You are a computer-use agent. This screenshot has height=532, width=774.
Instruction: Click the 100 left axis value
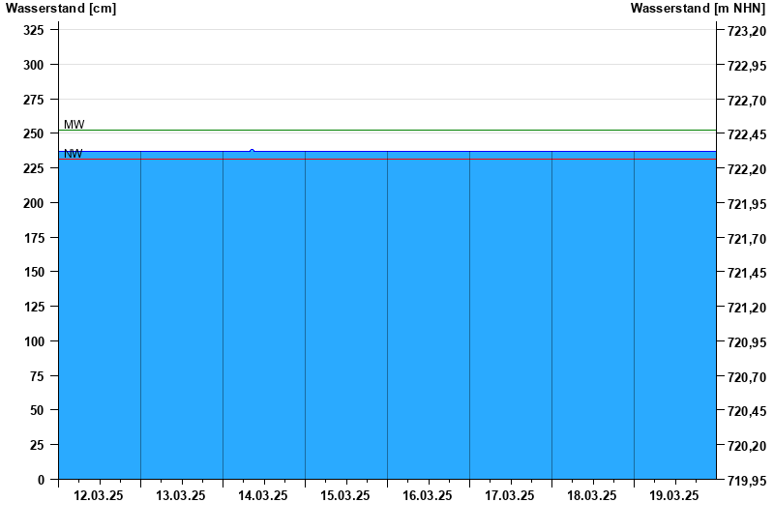(x=34, y=341)
